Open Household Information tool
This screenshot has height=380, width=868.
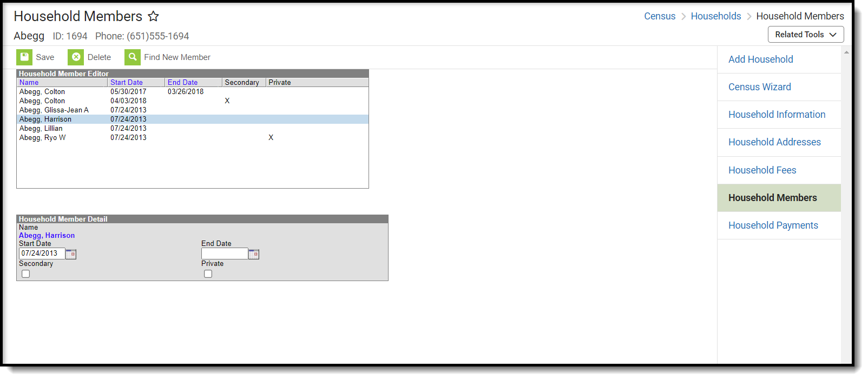pos(777,115)
